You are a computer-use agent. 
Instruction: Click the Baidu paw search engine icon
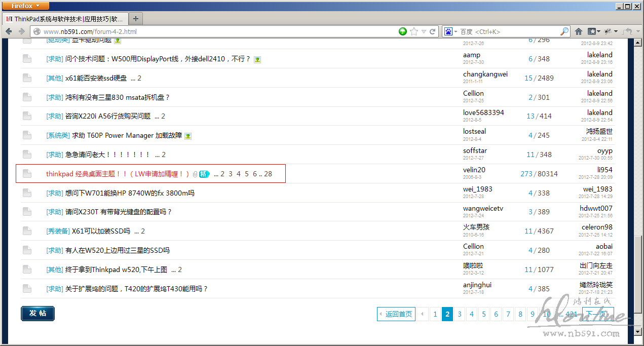coord(448,31)
